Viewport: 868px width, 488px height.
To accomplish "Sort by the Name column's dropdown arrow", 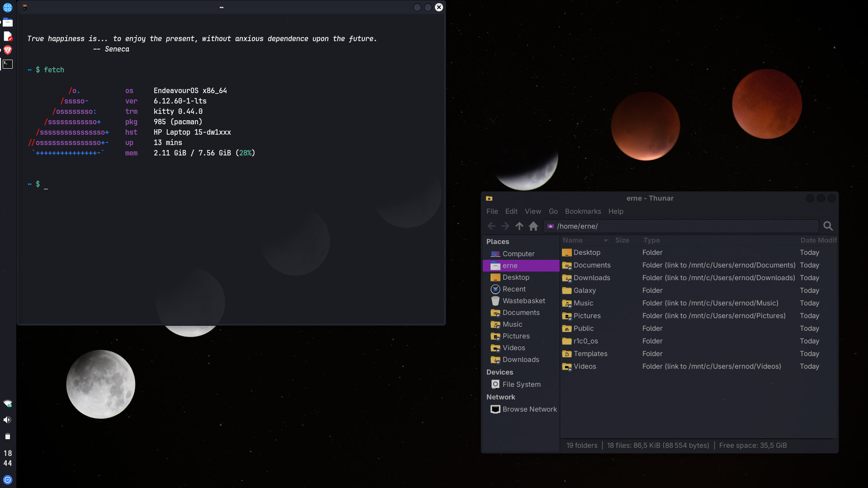I will (605, 240).
